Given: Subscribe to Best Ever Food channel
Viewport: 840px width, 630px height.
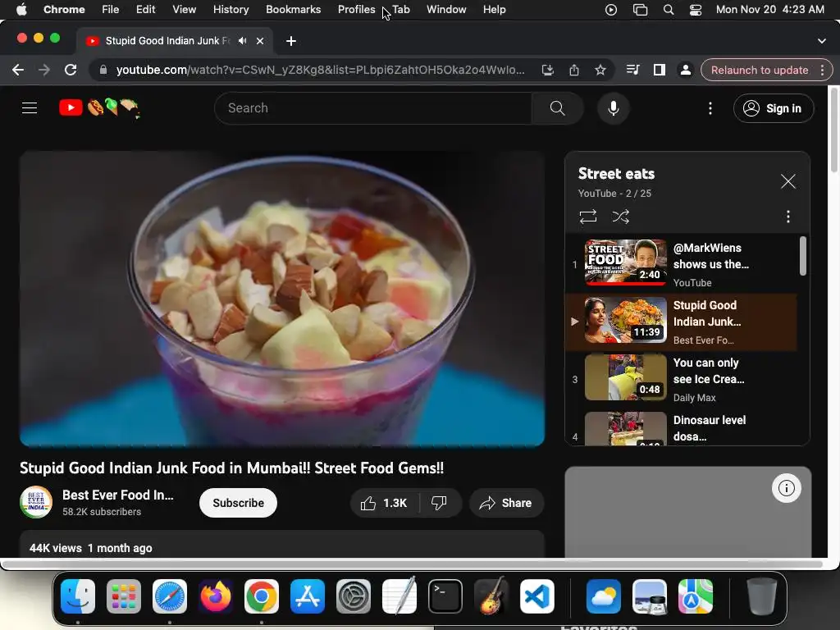Looking at the screenshot, I should pos(238,503).
